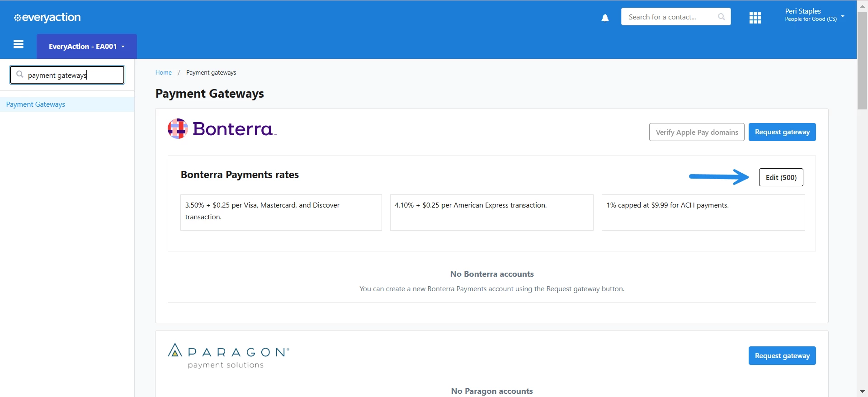Open the Peri Staples user dropdown

tap(814, 15)
